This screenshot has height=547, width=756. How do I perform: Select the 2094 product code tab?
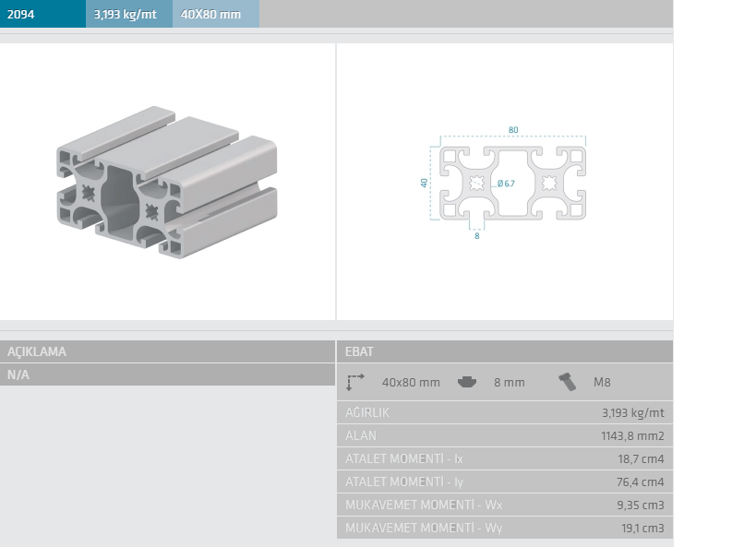tap(42, 14)
